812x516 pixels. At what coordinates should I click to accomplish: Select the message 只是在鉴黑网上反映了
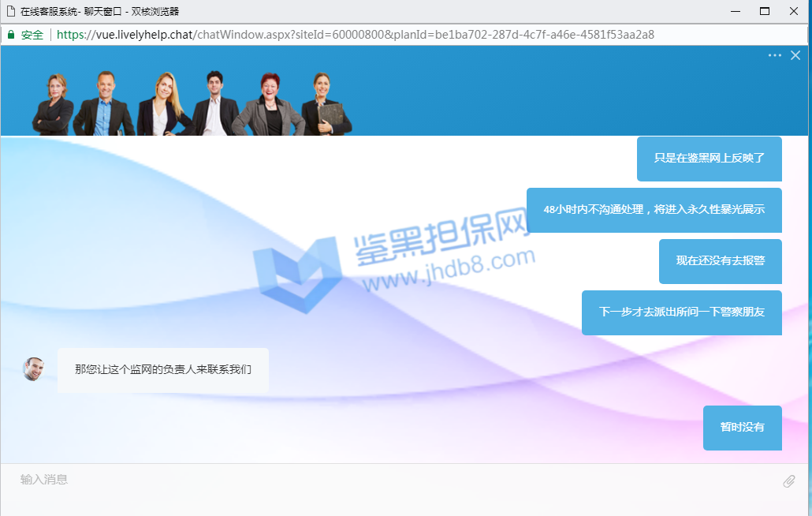click(x=709, y=159)
